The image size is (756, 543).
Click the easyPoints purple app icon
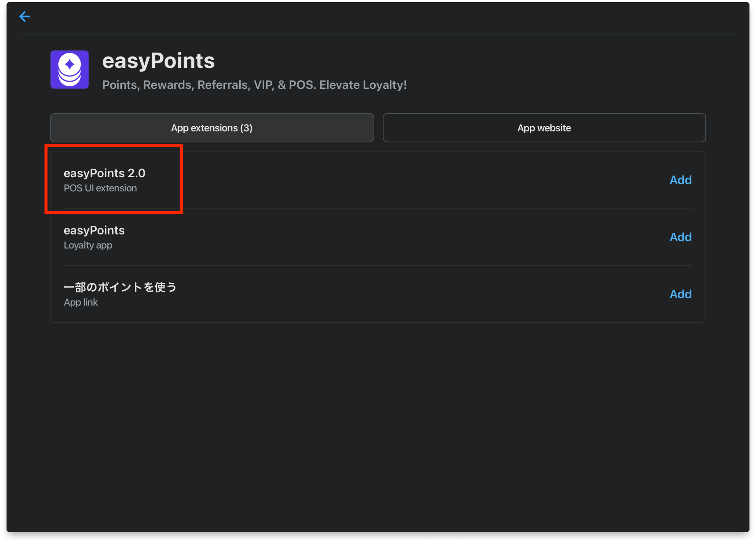coord(70,70)
